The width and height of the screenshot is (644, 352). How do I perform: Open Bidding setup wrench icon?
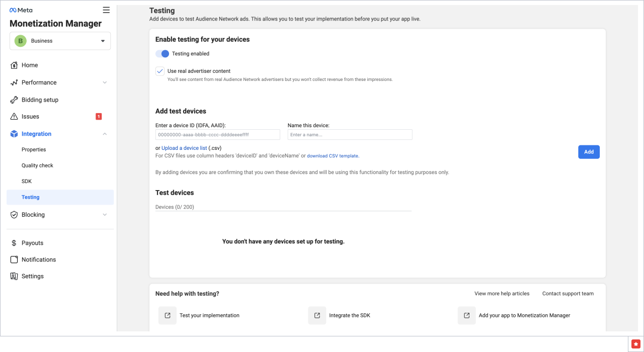(14, 100)
